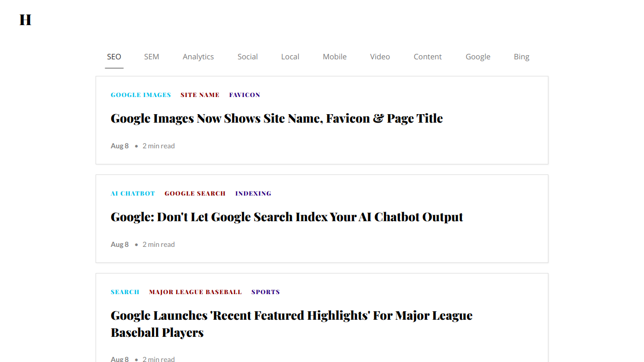Click the FAVICON tag

(x=245, y=95)
